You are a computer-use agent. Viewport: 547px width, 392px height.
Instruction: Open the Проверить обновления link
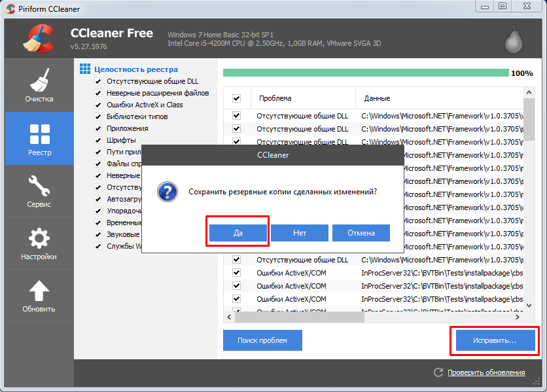click(486, 372)
